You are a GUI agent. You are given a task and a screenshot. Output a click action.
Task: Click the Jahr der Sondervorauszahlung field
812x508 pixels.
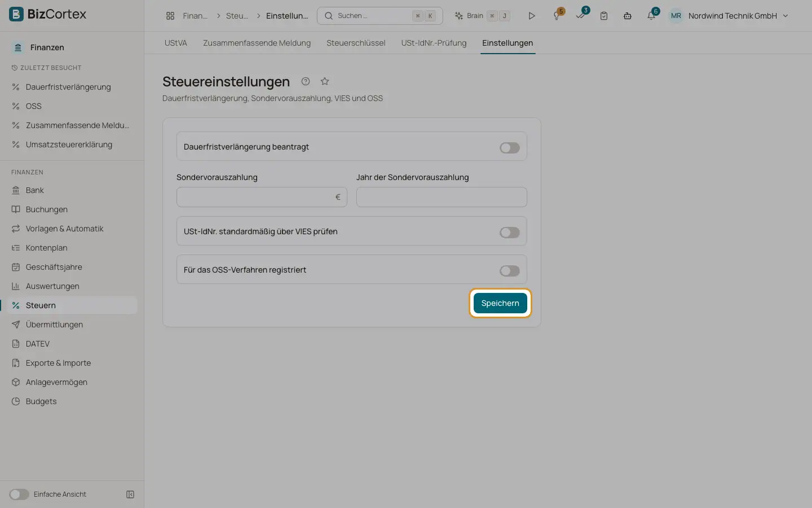[x=442, y=197]
